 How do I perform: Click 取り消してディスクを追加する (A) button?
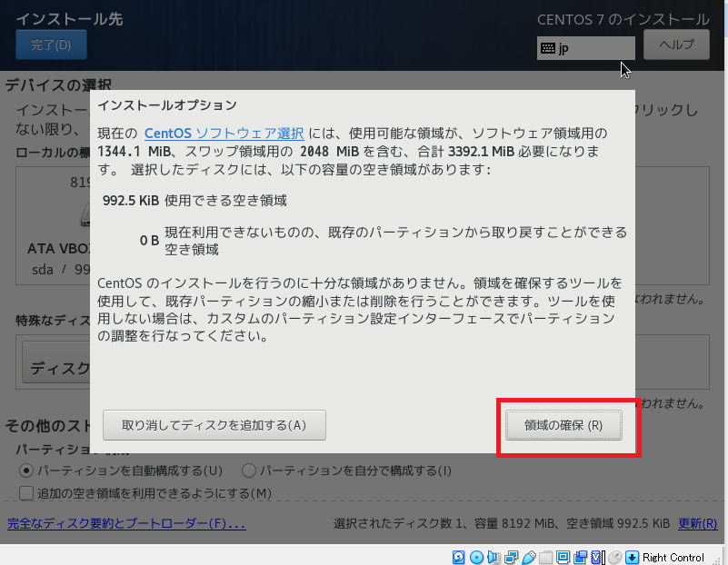214,425
